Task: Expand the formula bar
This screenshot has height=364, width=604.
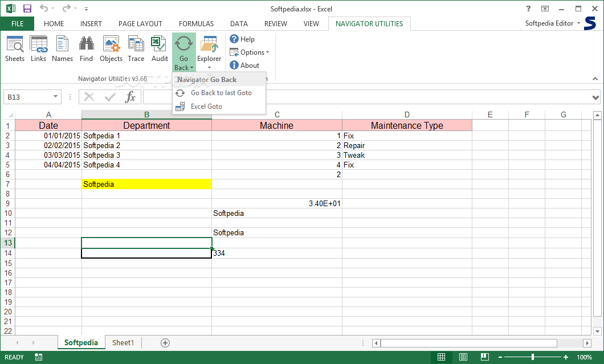Action: point(595,97)
